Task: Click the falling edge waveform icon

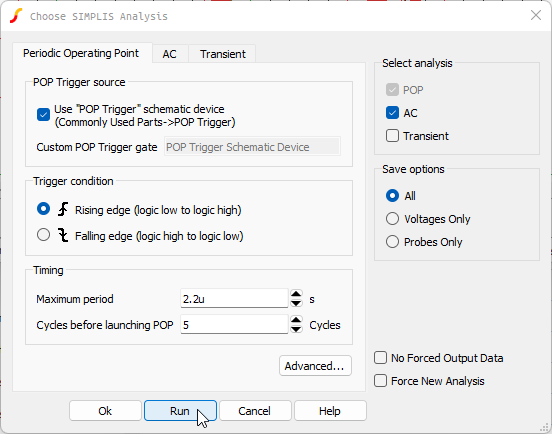Action: (63, 235)
